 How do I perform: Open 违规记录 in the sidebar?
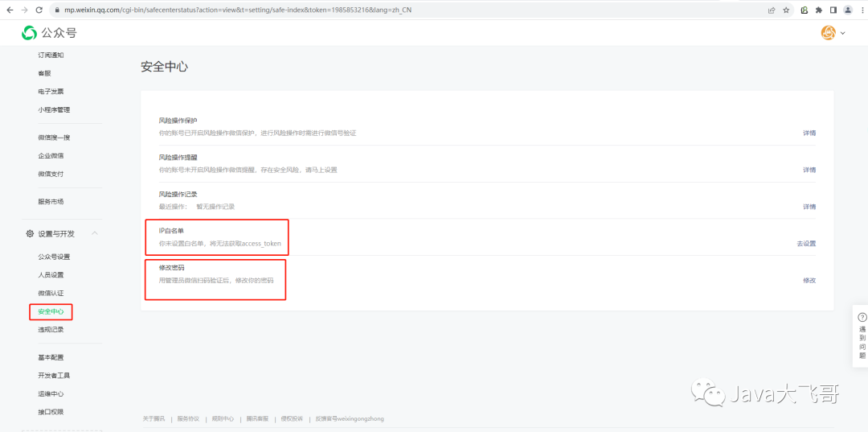(x=51, y=330)
